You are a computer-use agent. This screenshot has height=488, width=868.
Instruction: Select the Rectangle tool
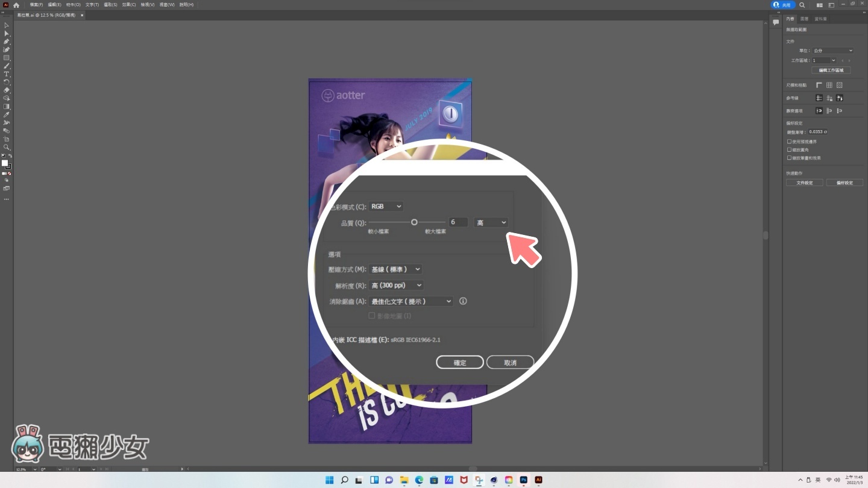coord(7,58)
